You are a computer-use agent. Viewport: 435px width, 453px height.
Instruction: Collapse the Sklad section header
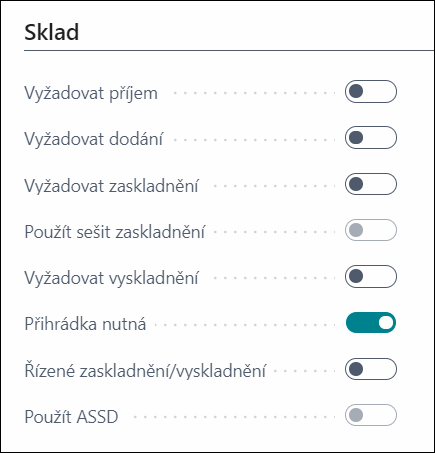tap(52, 32)
